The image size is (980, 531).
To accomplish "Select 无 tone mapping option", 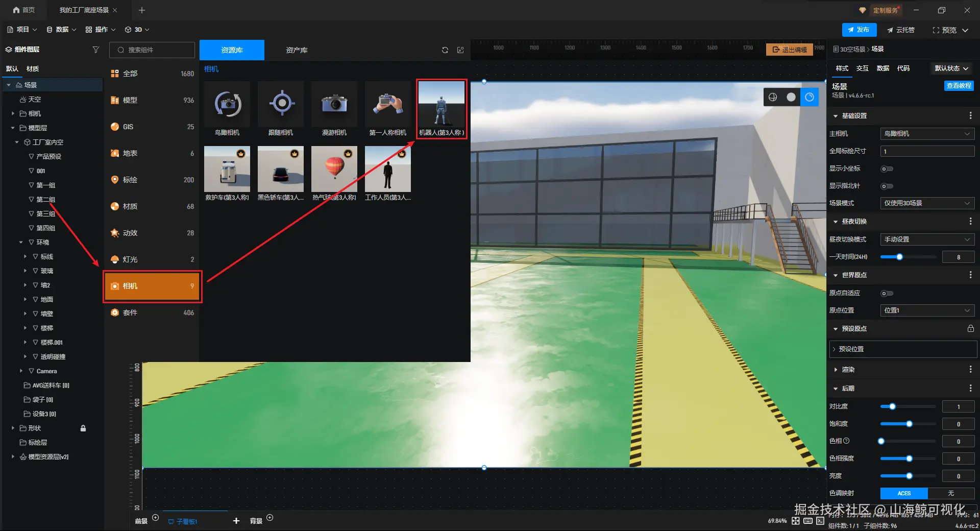I will pyautogui.click(x=951, y=493).
